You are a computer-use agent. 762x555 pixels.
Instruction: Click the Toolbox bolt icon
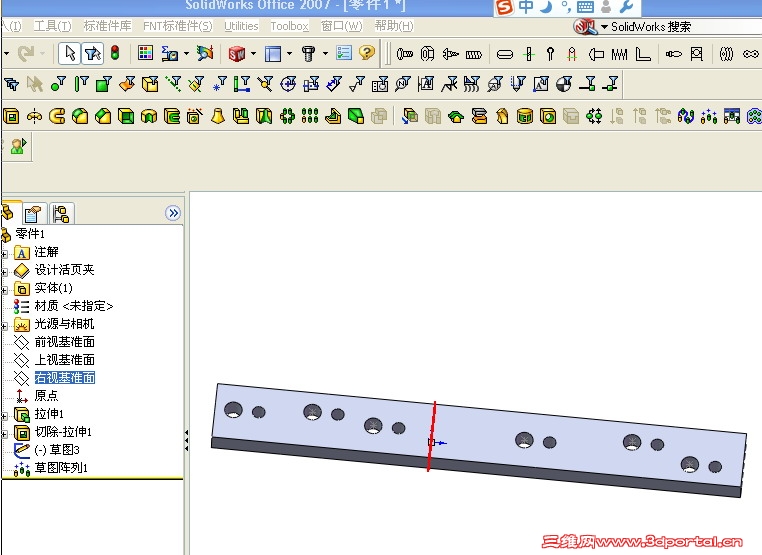point(308,53)
